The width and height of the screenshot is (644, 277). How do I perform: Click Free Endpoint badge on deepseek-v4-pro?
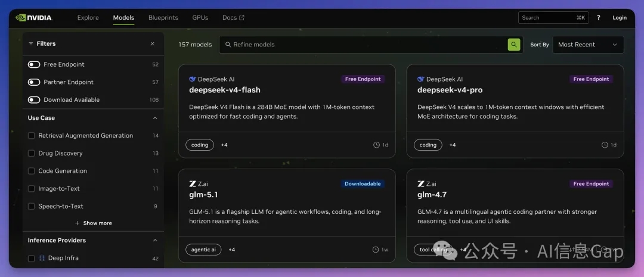592,79
